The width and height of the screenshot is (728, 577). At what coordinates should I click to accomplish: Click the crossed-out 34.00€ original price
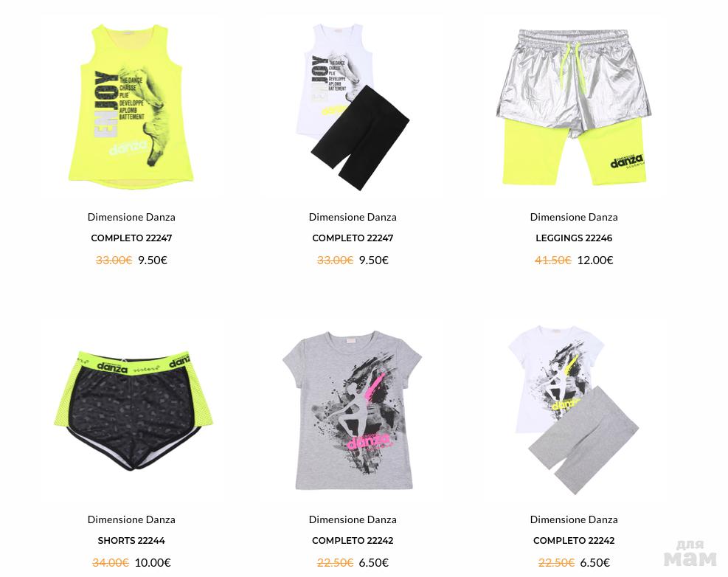pos(111,562)
